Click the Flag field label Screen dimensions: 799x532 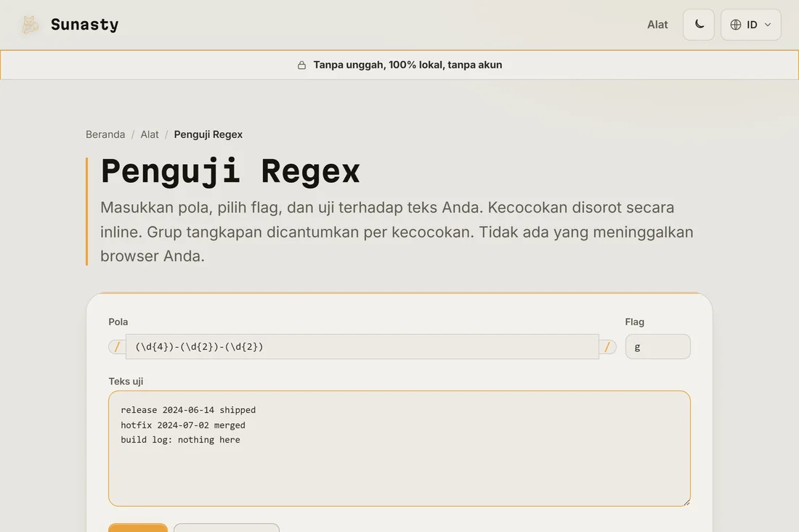634,322
